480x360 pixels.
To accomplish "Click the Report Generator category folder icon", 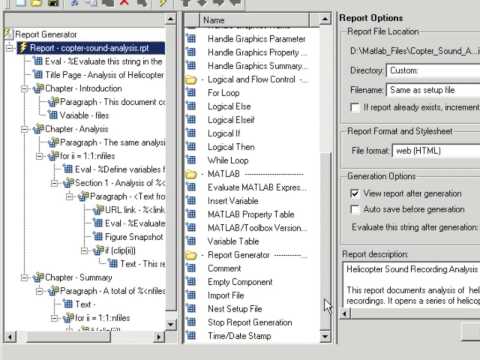I will click(191, 255).
